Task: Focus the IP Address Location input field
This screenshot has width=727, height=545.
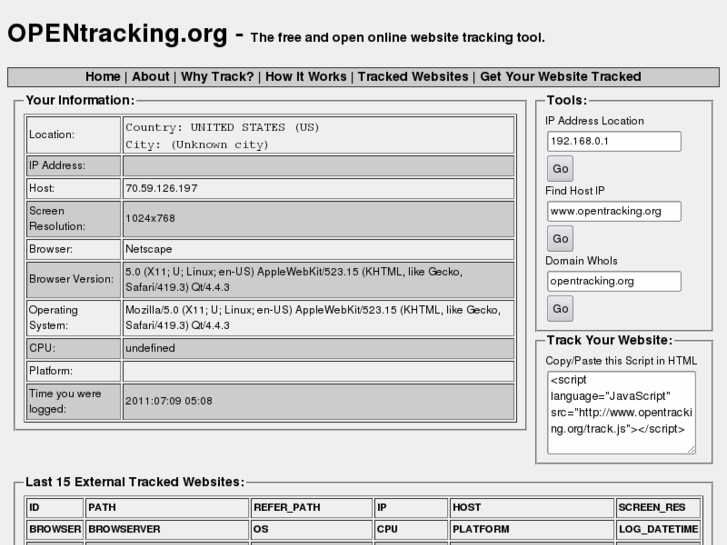Action: click(614, 141)
